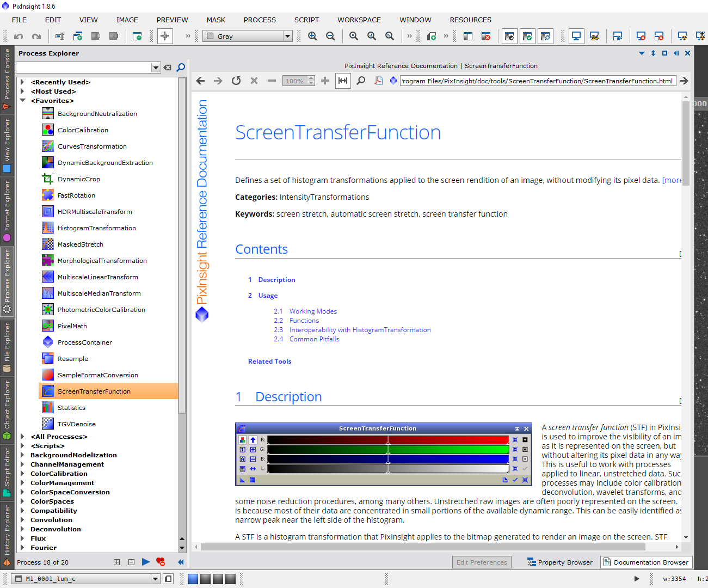
Task: Click the fit-to-width icon in documentation toolbar
Action: tap(343, 81)
